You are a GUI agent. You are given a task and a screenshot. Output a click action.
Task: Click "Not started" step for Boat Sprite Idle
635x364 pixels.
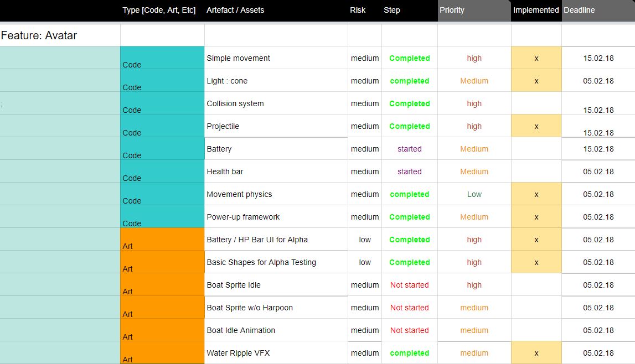409,285
